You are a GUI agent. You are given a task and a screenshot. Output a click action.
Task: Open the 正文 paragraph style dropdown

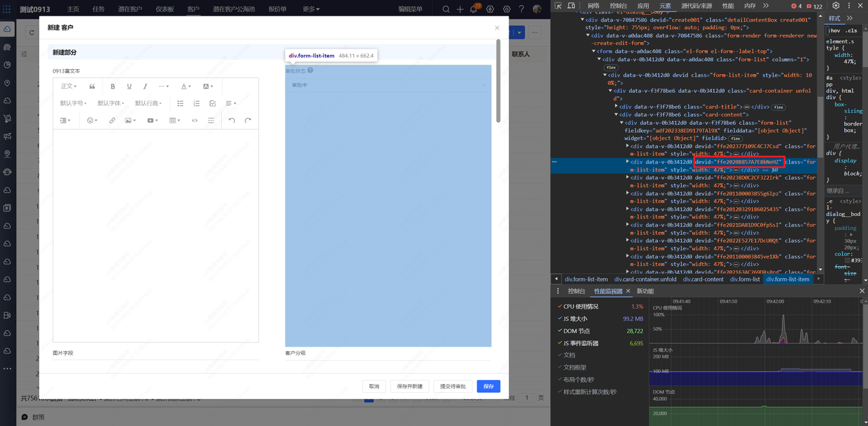pos(68,86)
